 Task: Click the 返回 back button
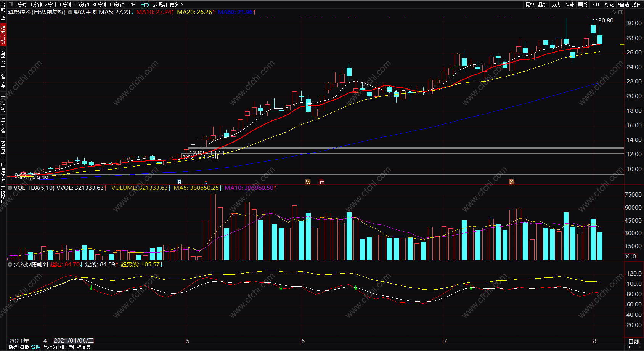click(x=637, y=5)
